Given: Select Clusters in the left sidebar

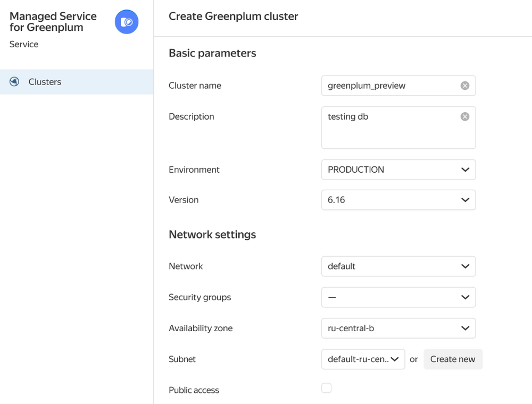Looking at the screenshot, I should (45, 82).
